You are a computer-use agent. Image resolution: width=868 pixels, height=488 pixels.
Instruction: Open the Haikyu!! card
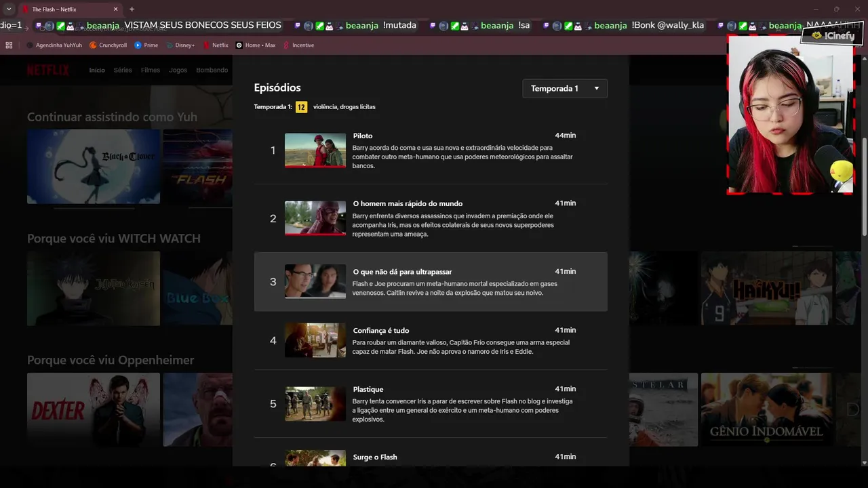click(766, 288)
